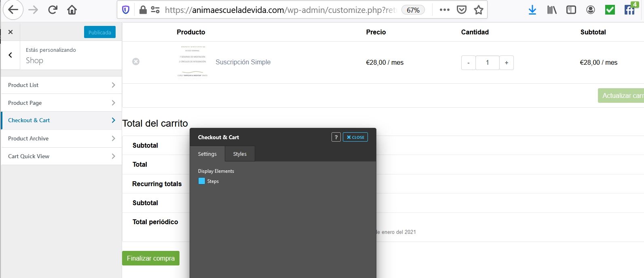Click the padlock site security icon
The image size is (644, 278).
143,10
